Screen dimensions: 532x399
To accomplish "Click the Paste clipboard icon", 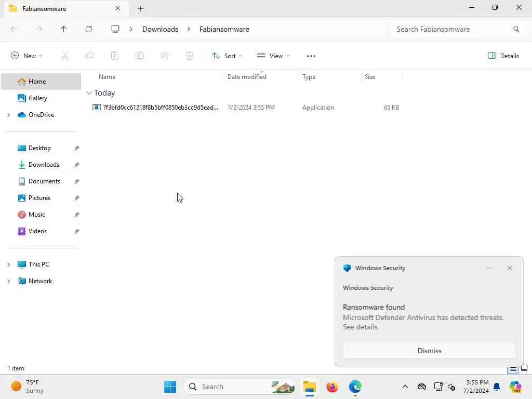I will coord(115,56).
